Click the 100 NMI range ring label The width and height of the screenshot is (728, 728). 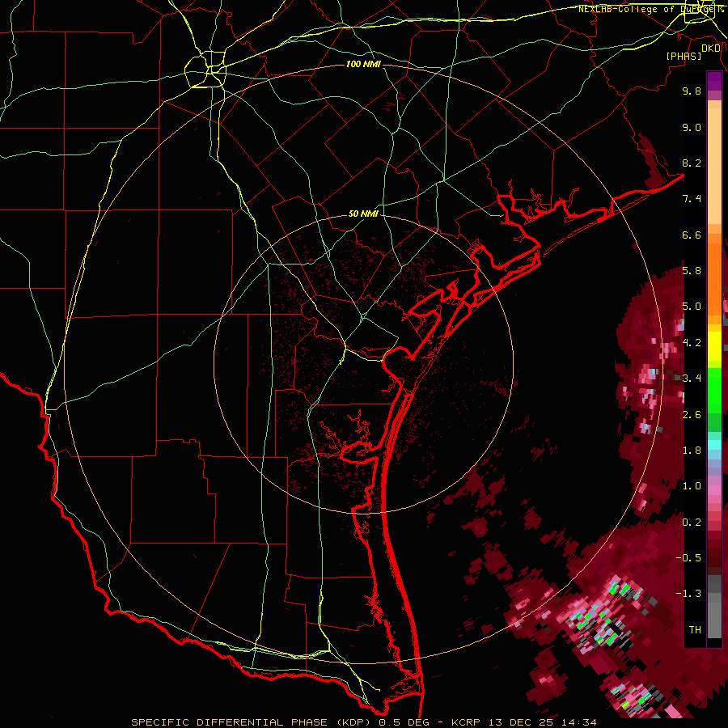tap(363, 64)
